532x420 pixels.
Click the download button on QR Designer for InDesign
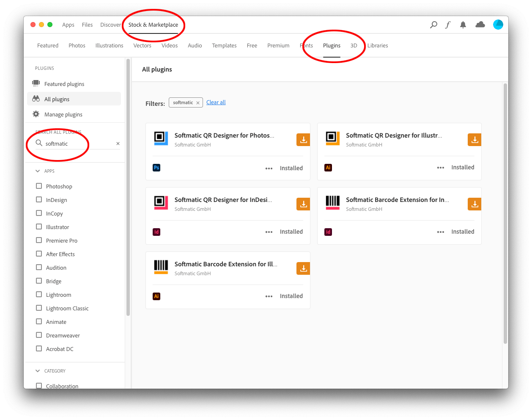pos(303,204)
